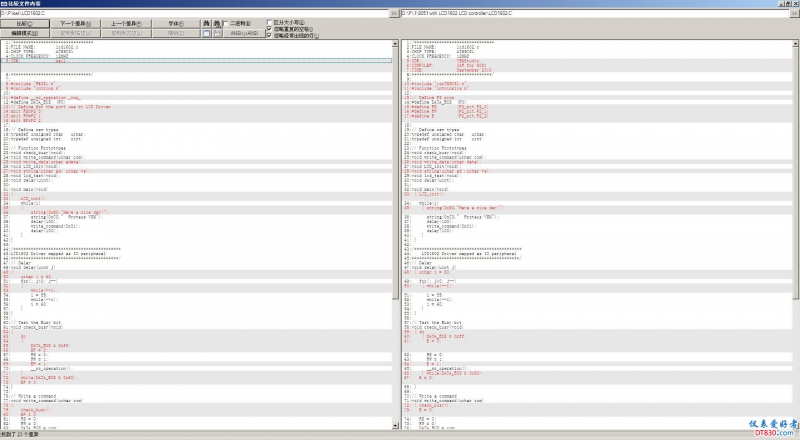Click the first binoculars find icon
This screenshot has height=440, width=800.
tap(206, 22)
